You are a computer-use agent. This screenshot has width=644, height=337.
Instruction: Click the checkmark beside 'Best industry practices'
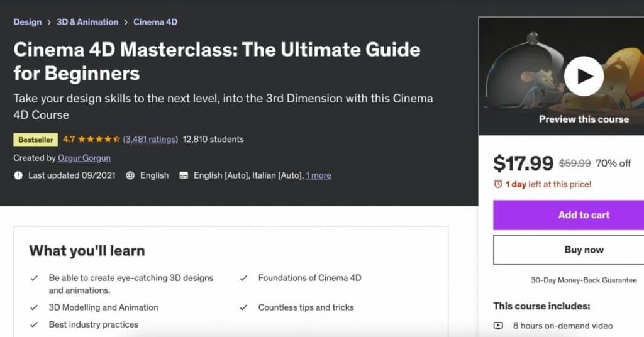click(x=34, y=324)
